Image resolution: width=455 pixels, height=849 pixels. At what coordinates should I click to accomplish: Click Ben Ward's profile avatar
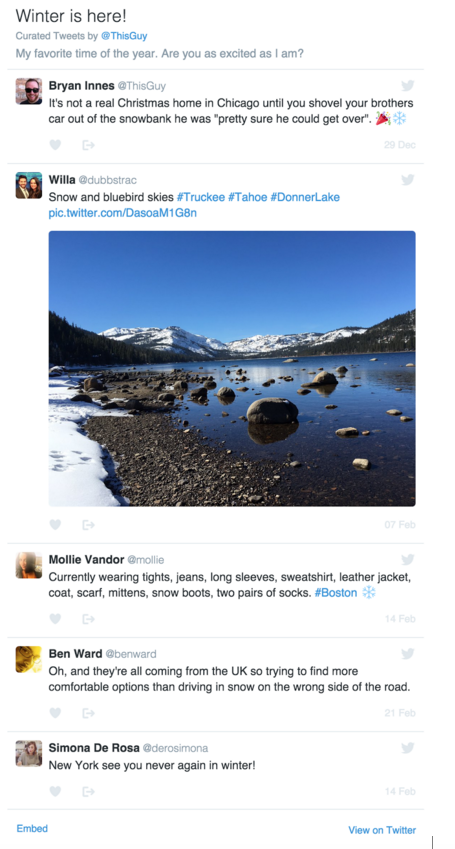pyautogui.click(x=29, y=659)
